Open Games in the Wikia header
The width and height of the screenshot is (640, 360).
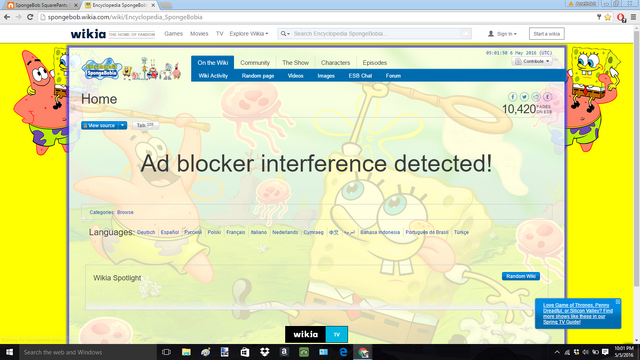pos(173,33)
